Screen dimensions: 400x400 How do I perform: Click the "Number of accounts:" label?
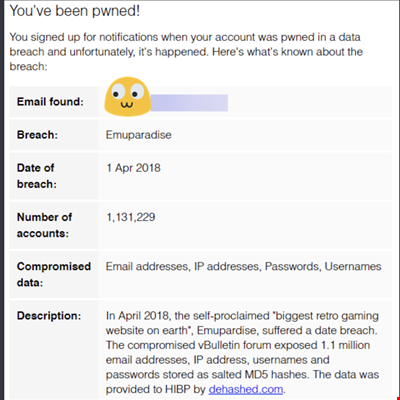click(x=44, y=225)
